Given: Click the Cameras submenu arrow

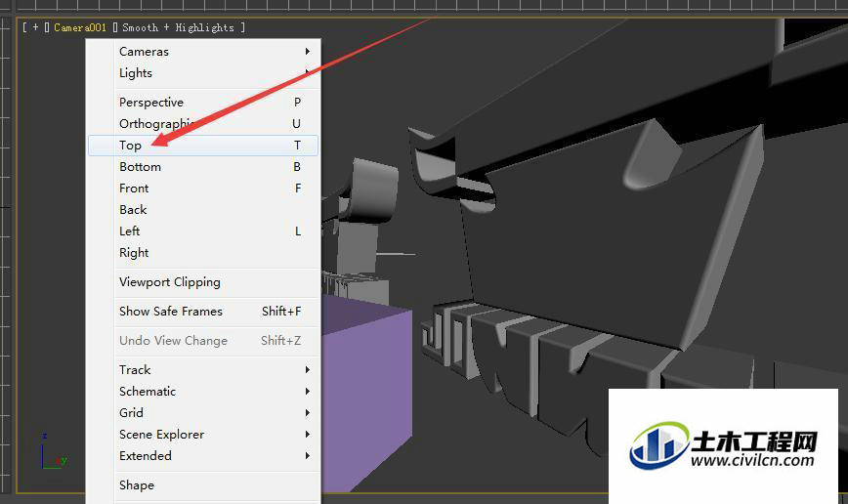Looking at the screenshot, I should click(x=307, y=52).
